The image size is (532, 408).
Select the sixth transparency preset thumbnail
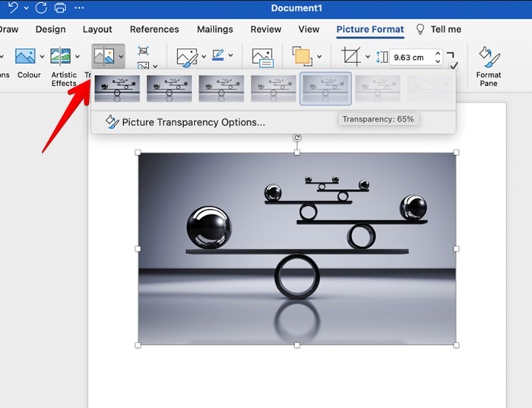pyautogui.click(x=378, y=89)
